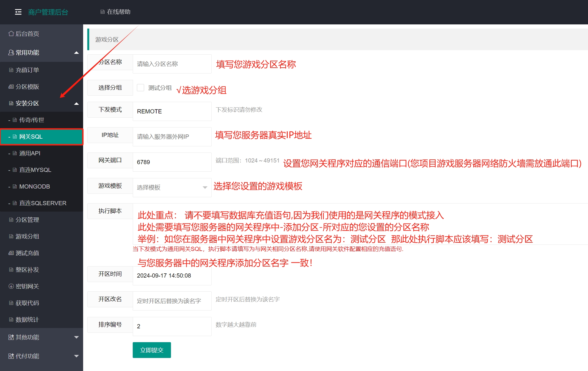The height and width of the screenshot is (371, 588).
Task: Click the icon beside 游戏分组
Action: tap(11, 236)
